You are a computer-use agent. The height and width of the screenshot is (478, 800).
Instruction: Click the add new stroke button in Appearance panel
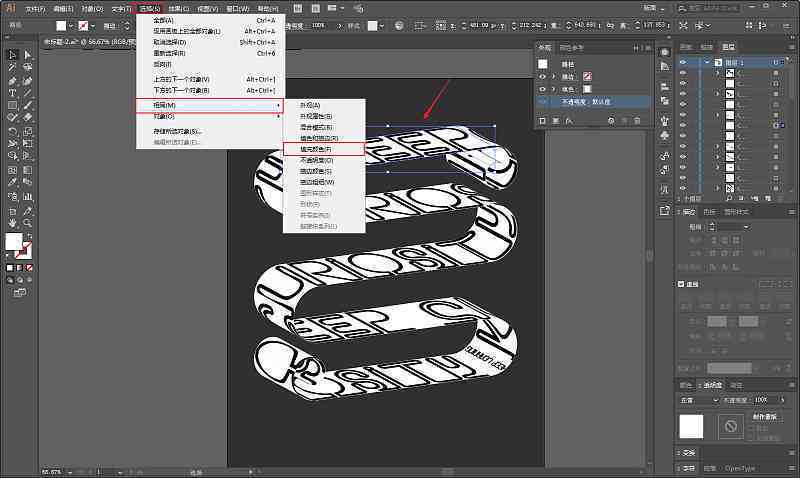(542, 121)
